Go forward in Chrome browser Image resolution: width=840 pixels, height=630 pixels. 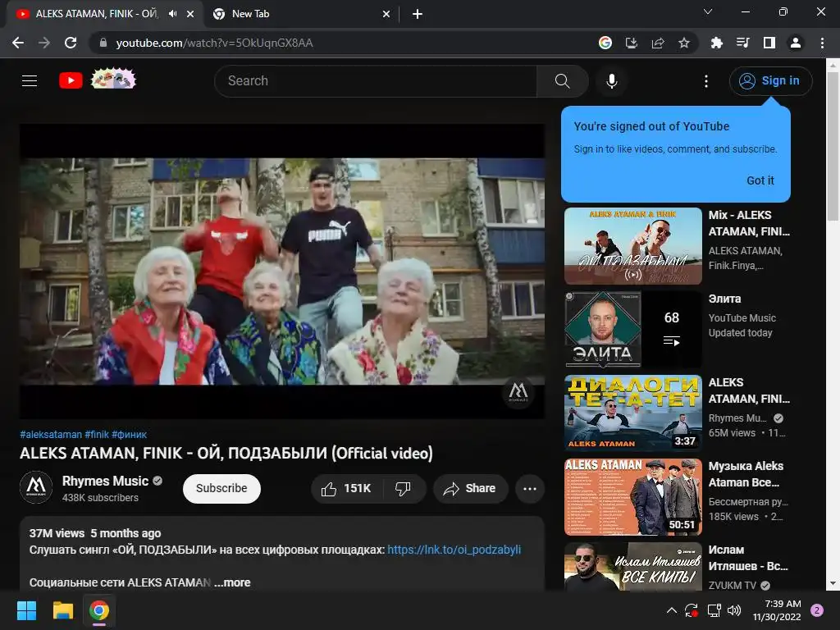(x=44, y=43)
